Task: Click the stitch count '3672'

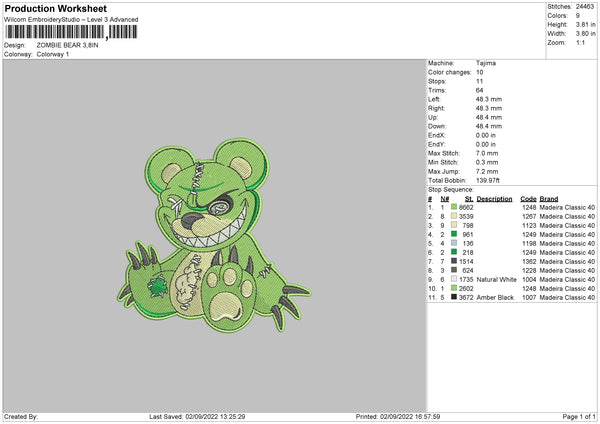Action: [x=466, y=297]
